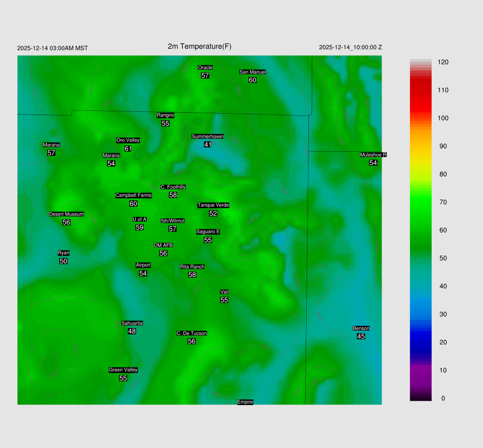Select the Oracle station marker
Viewport: 483px width, 448px height.
pos(205,67)
